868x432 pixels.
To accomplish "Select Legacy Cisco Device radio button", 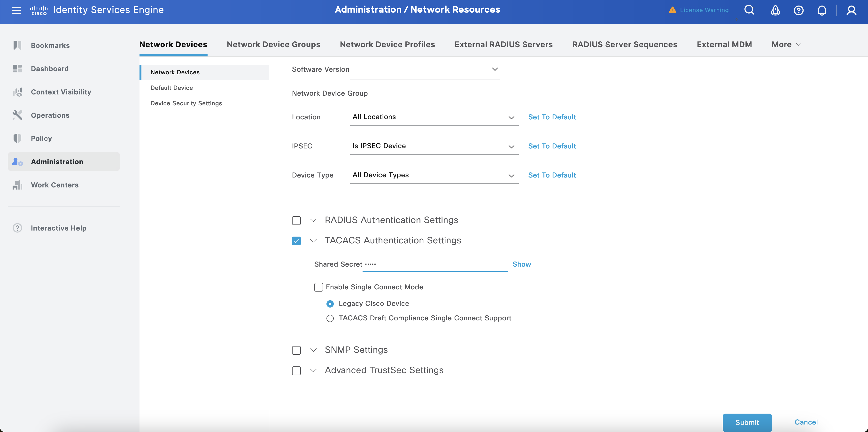I will tap(330, 304).
